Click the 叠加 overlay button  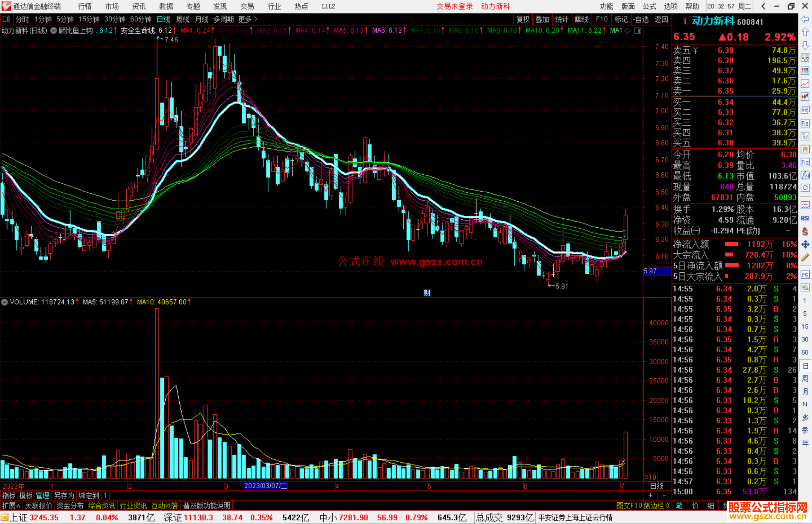[542, 19]
